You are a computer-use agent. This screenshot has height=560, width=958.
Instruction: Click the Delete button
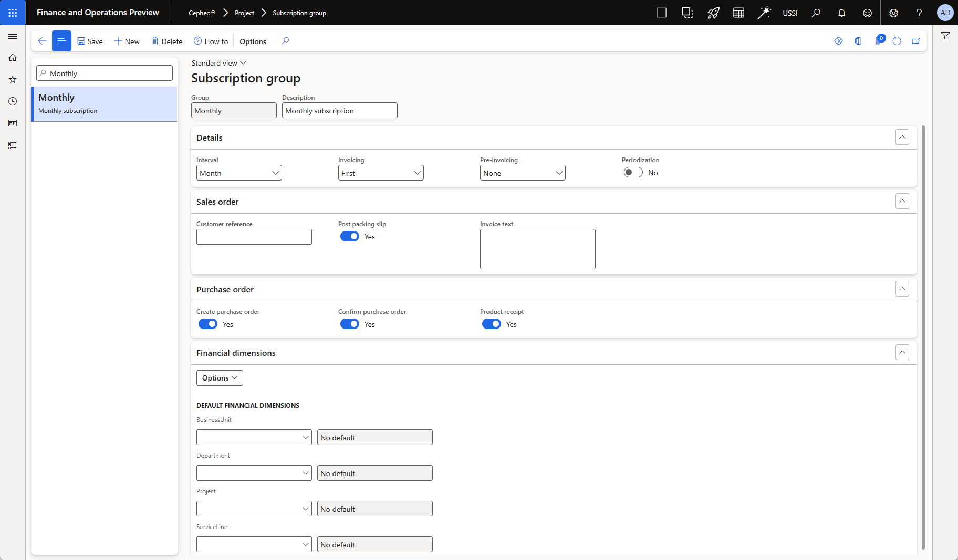coord(166,41)
